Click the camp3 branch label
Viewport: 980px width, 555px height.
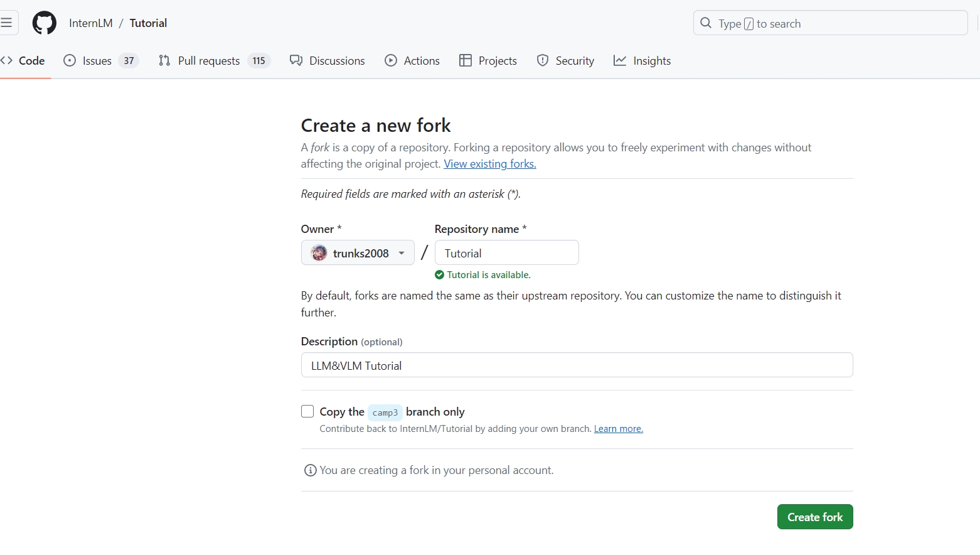tap(385, 412)
